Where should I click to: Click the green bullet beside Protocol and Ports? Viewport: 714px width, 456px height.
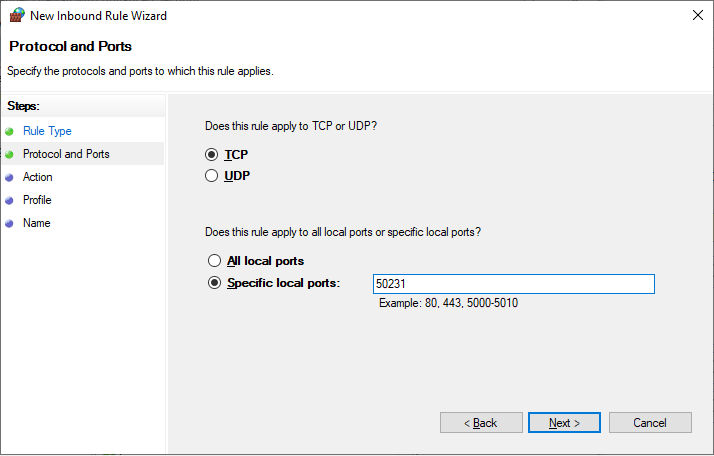click(x=10, y=154)
